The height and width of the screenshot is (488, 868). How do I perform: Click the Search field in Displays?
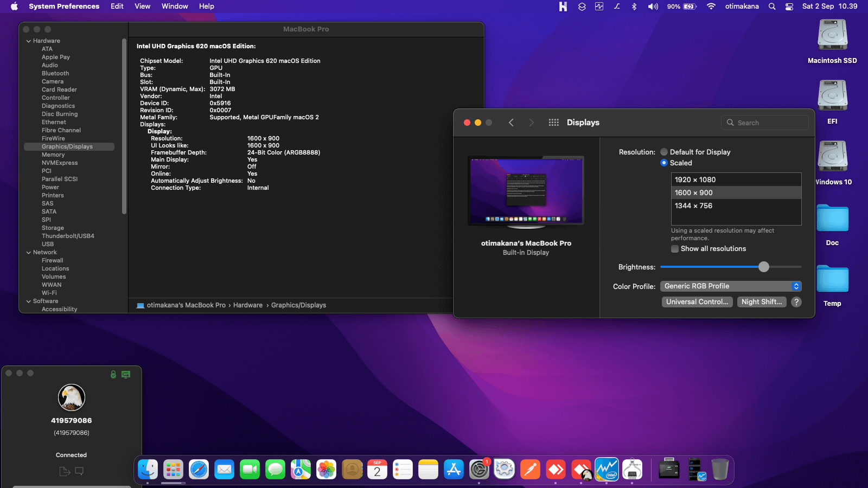pos(765,123)
